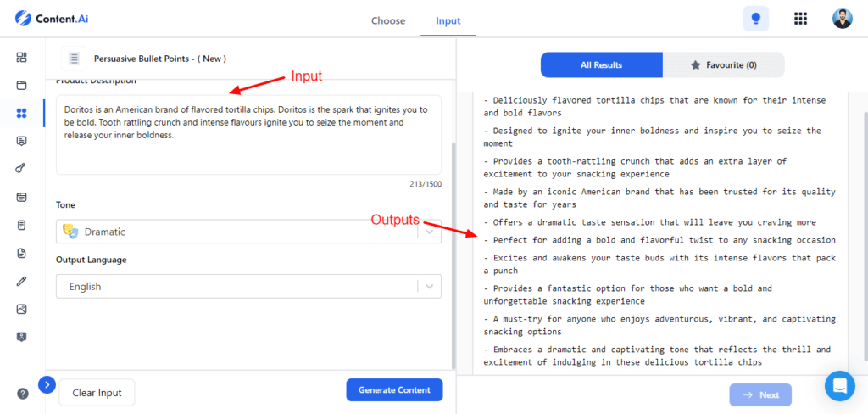The image size is (868, 414).
Task: Switch to the Choose tab
Action: pos(388,21)
